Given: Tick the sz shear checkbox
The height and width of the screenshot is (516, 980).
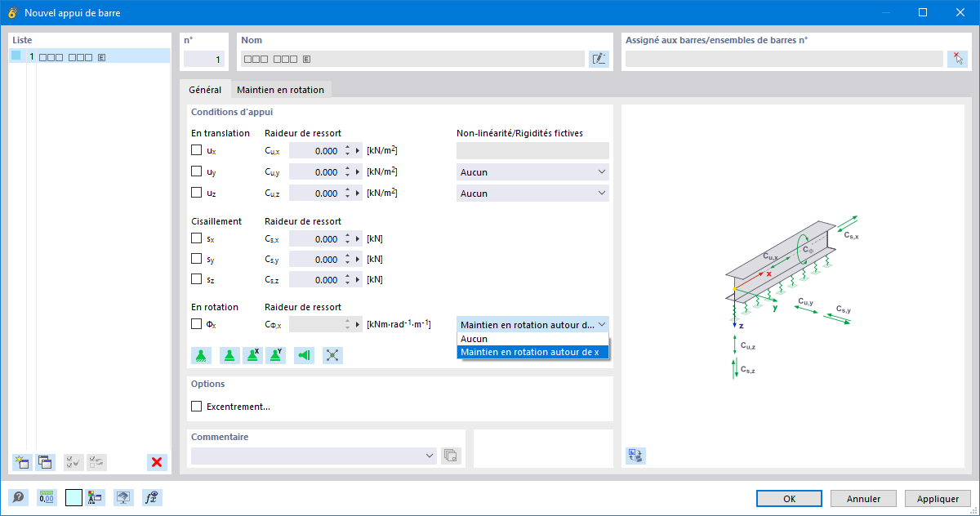Looking at the screenshot, I should (x=196, y=279).
